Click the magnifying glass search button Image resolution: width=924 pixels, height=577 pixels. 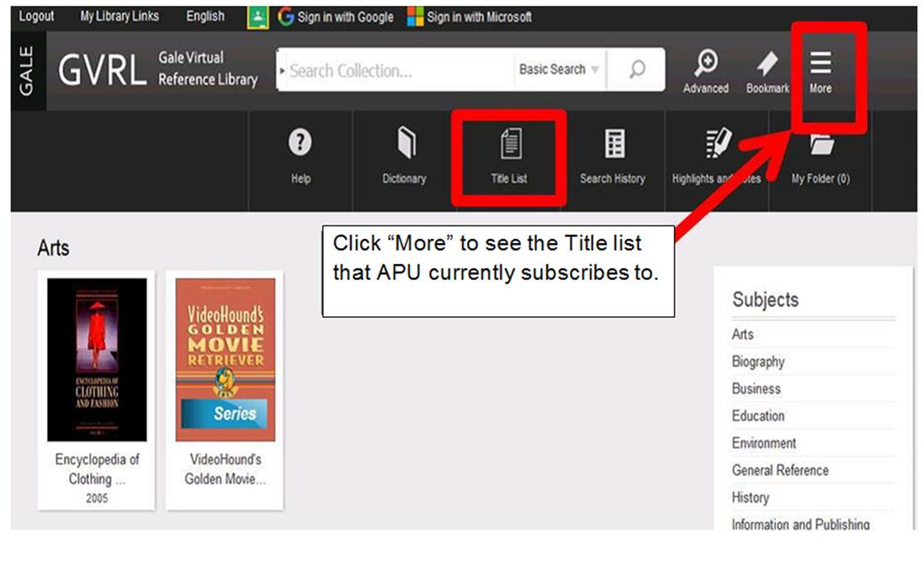[637, 70]
